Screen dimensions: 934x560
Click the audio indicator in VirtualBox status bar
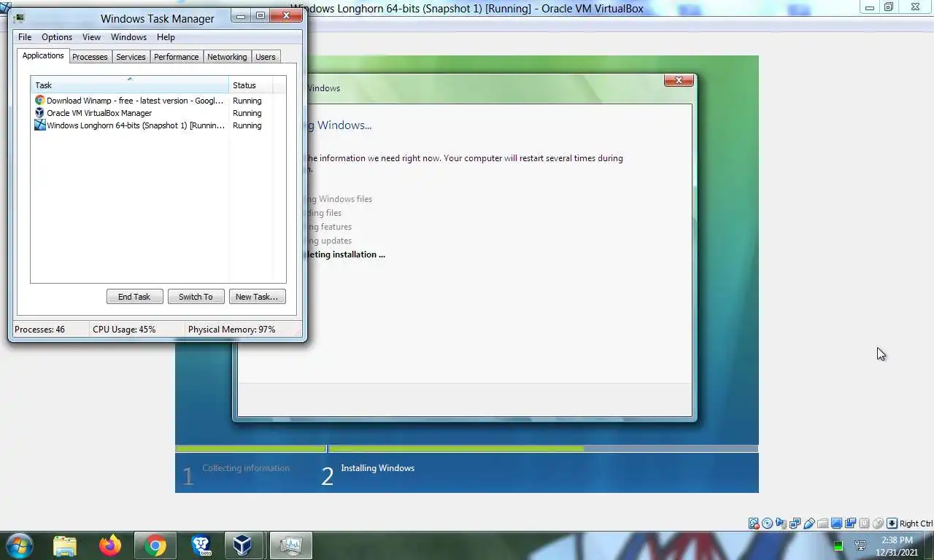click(781, 524)
